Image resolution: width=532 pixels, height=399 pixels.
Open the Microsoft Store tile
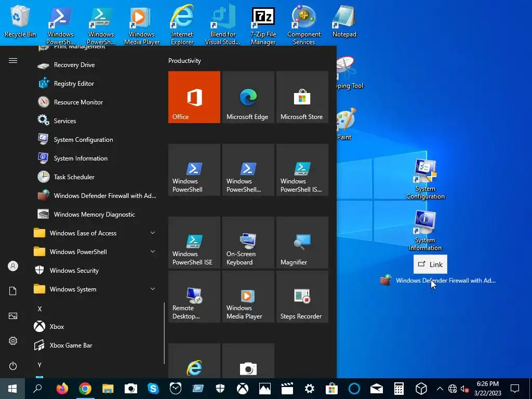[x=302, y=97]
